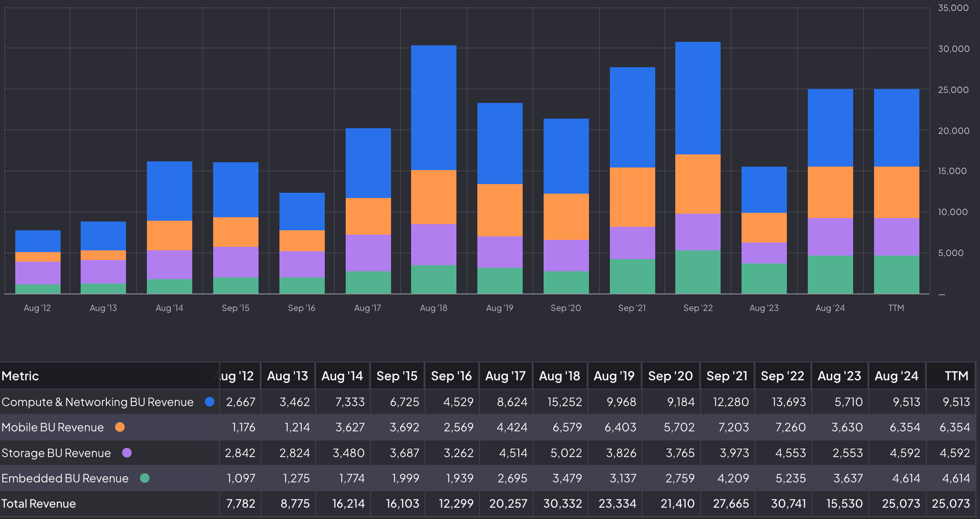This screenshot has height=519, width=980.
Task: Select the Compute & Networking BU Revenue row label
Action: [97, 402]
